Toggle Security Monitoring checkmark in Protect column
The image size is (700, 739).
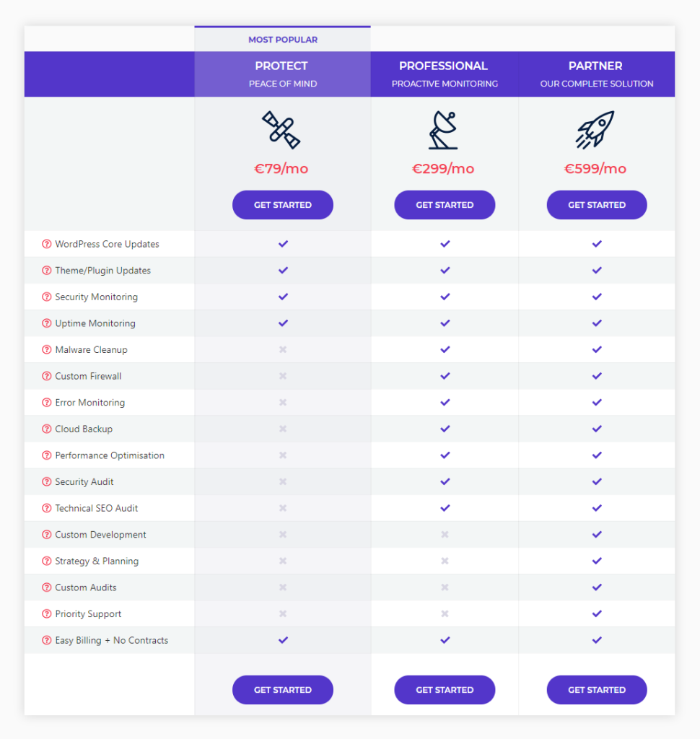click(x=282, y=297)
